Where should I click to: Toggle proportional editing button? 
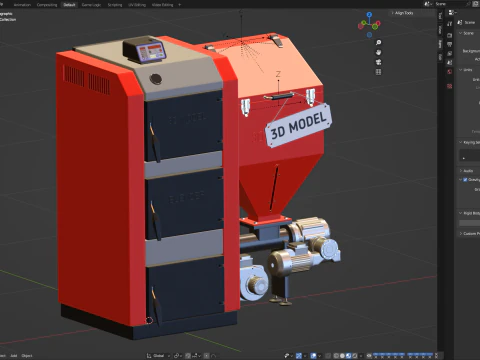tap(206, 356)
